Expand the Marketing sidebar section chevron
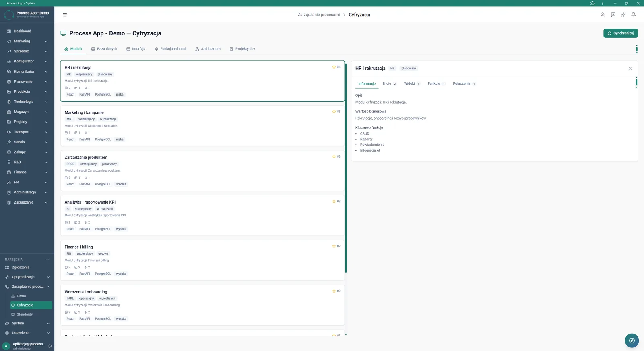Image resolution: width=644 pixels, height=351 pixels. (46, 41)
